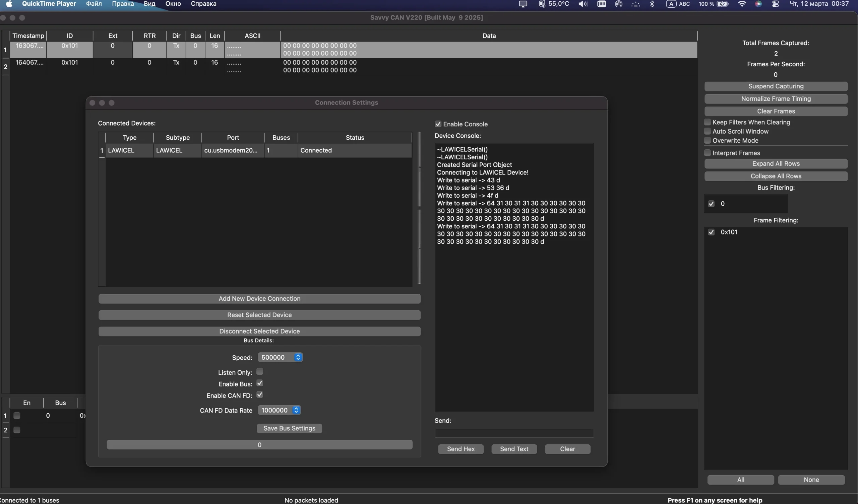Open Control Center icon in menu bar
This screenshot has width=858, height=504.
point(775,4)
